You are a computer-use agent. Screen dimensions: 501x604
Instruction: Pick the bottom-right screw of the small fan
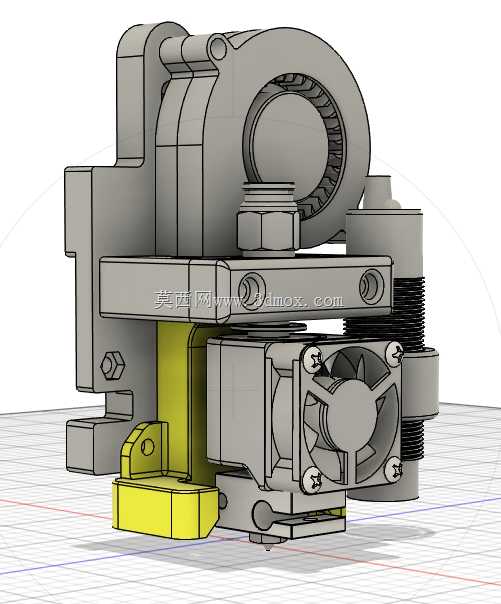coord(394,469)
